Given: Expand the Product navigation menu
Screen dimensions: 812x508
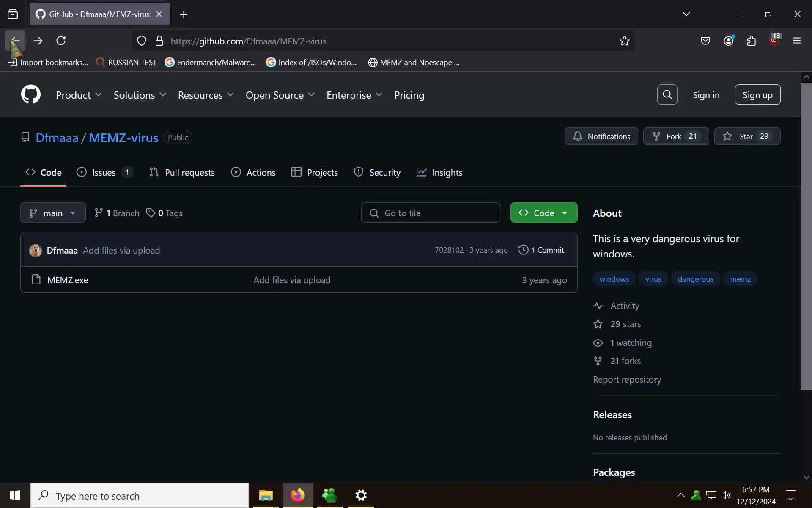Looking at the screenshot, I should click(79, 95).
